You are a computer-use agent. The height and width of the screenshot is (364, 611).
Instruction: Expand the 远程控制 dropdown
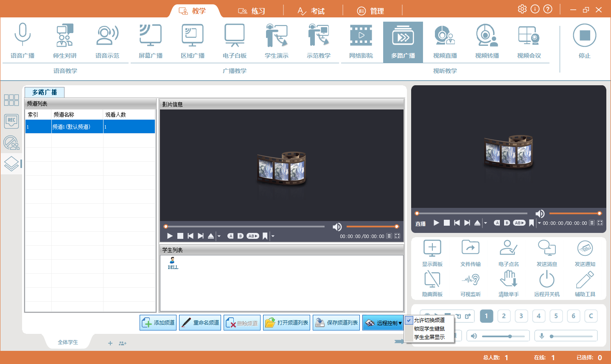[x=400, y=323]
